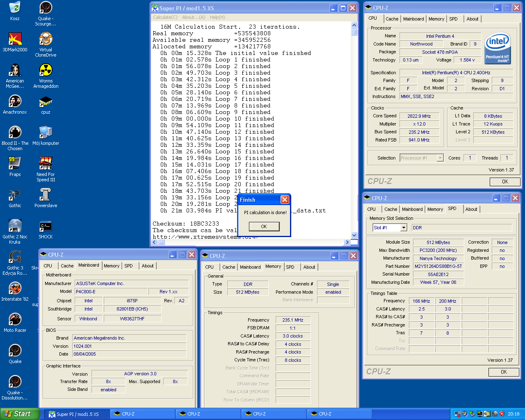This screenshot has height=420, width=525.
Task: Open the Interstate '82 shortcut
Action: 15,292
